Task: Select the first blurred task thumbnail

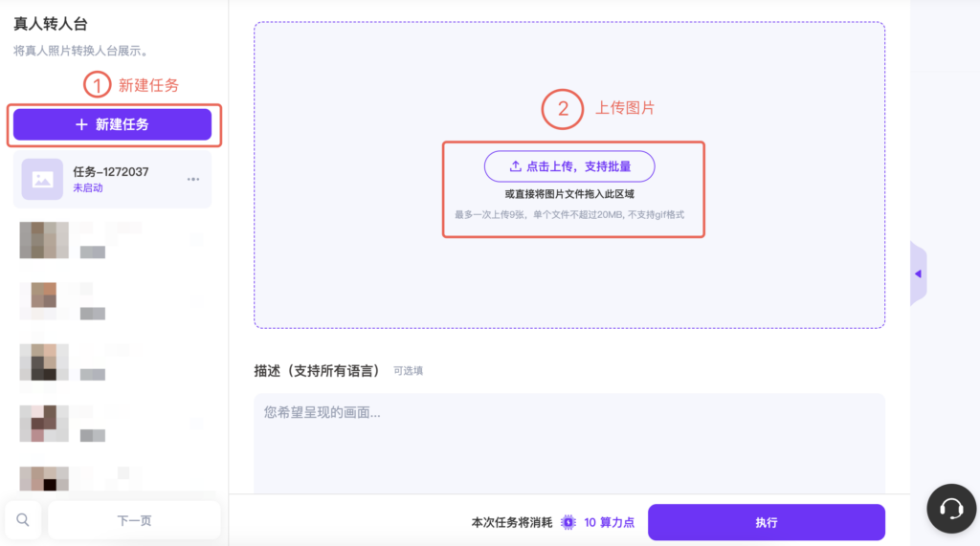Action: [x=44, y=239]
